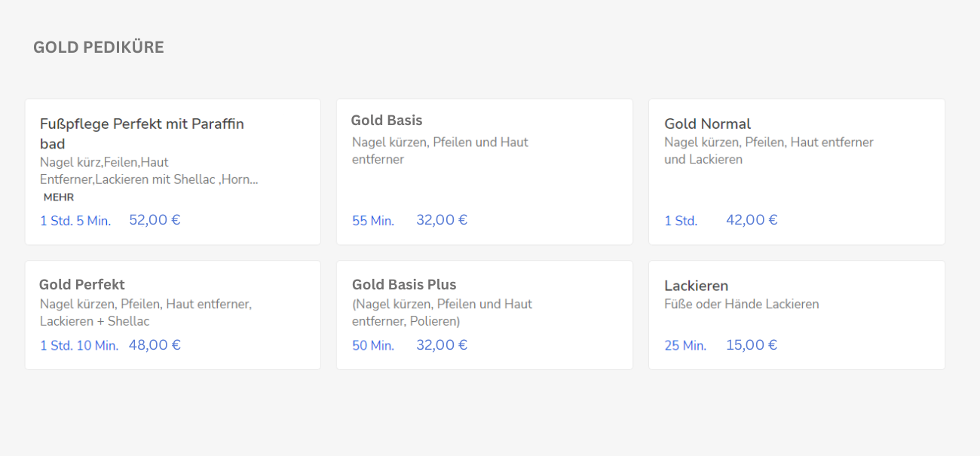980x456 pixels.
Task: Expand the MEHR link for Paraffin service
Action: 59,197
